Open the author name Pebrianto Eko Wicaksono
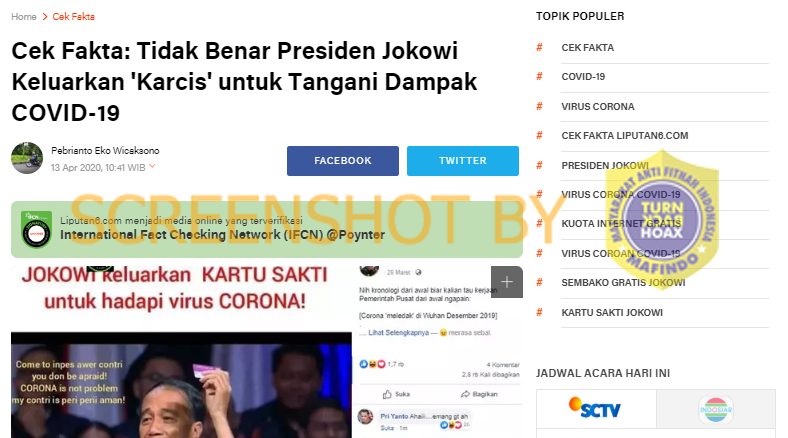Screen dimensions: 788x438 [x=105, y=151]
